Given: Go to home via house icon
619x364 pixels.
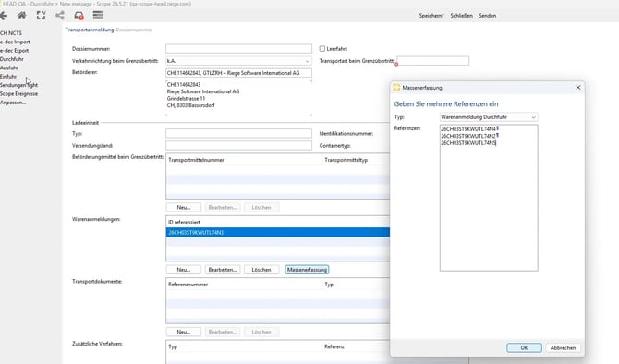Looking at the screenshot, I should [22, 16].
